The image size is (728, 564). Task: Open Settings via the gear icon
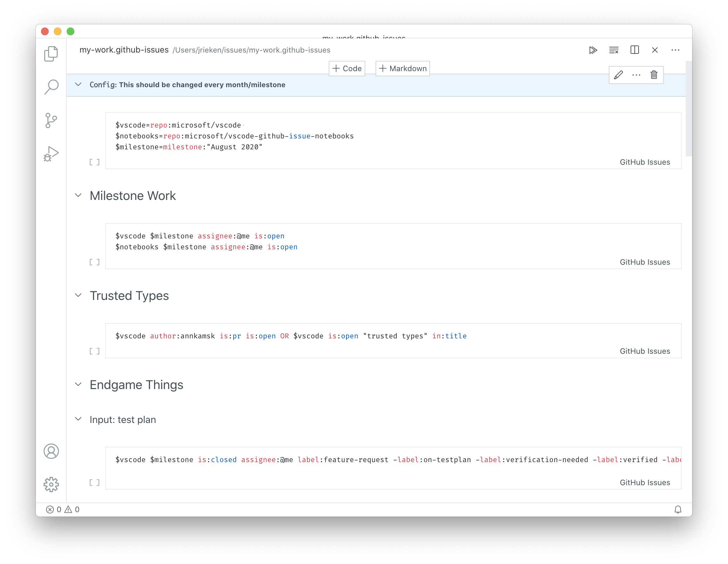(51, 485)
